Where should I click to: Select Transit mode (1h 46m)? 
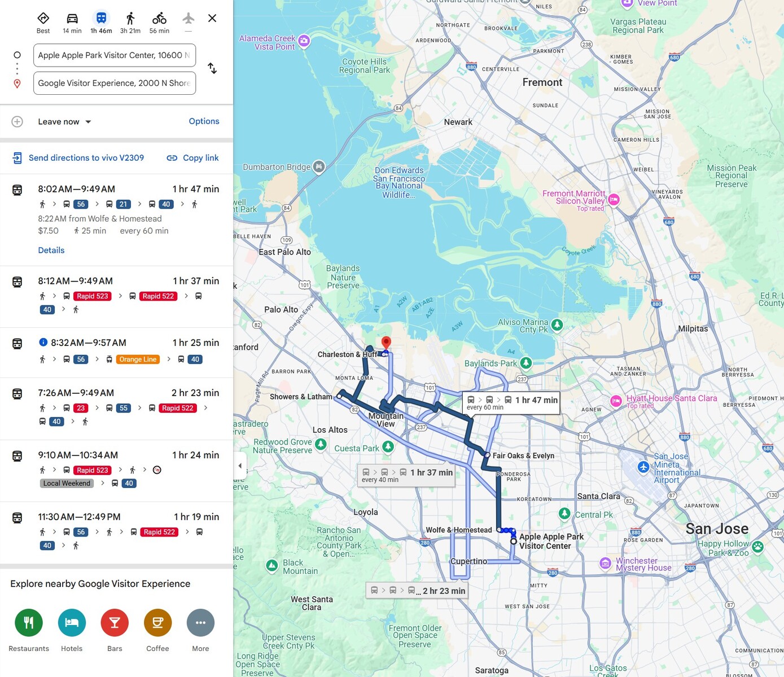pyautogui.click(x=102, y=23)
